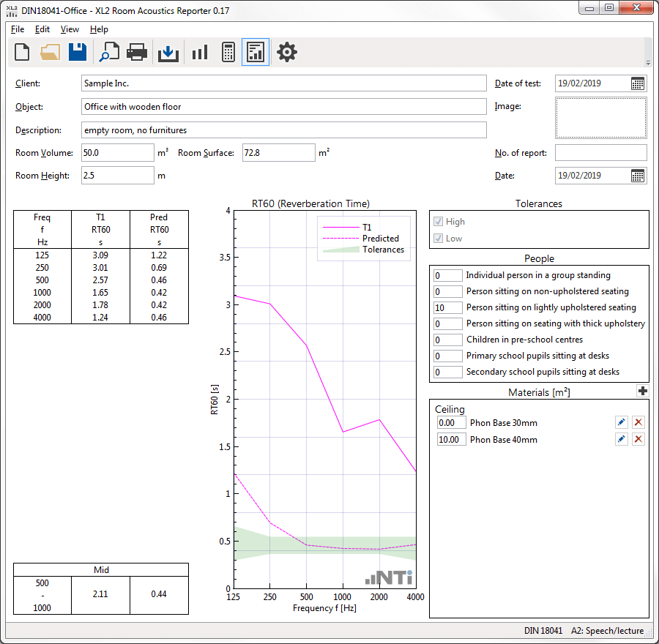Open the Help menu

pos(99,29)
